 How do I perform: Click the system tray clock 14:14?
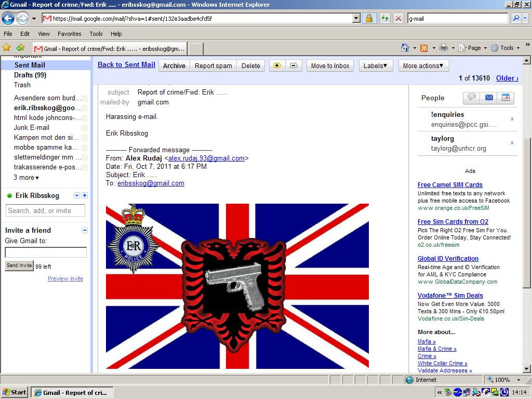[519, 393]
